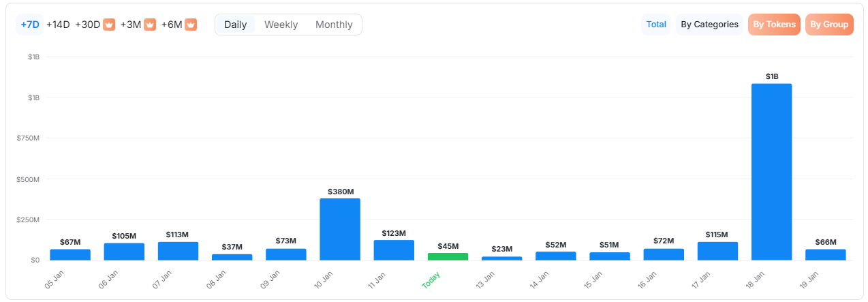Switch to Monthly interval view
The width and height of the screenshot is (868, 302).
(334, 25)
